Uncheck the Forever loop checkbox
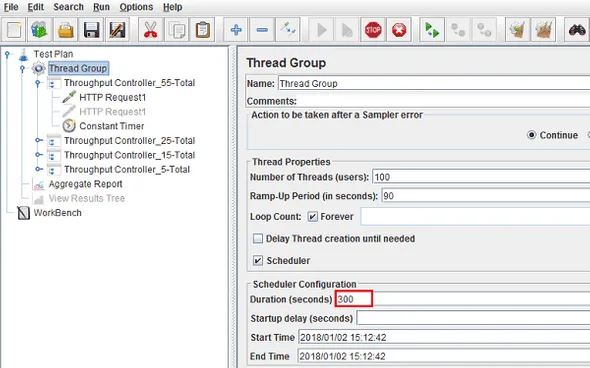 tap(312, 217)
